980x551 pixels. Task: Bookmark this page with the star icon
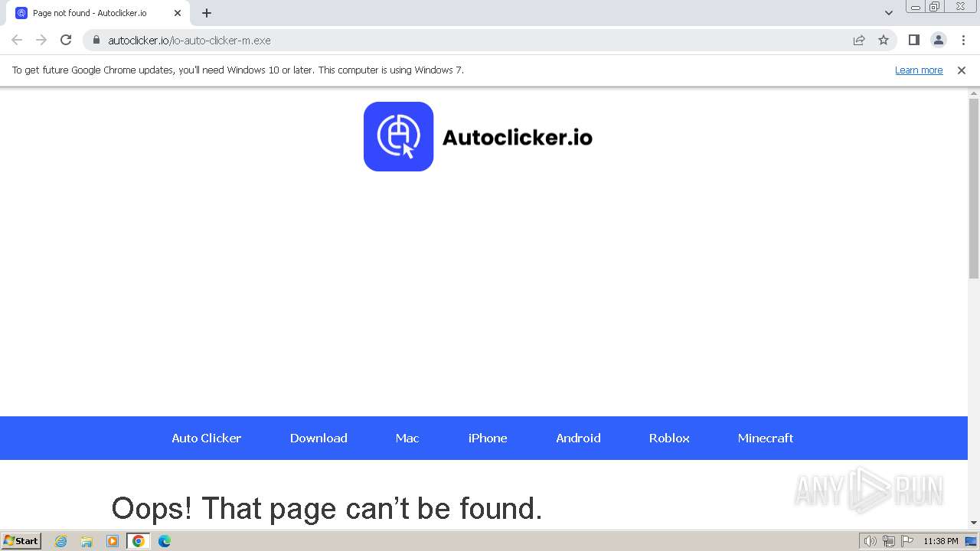pos(884,40)
